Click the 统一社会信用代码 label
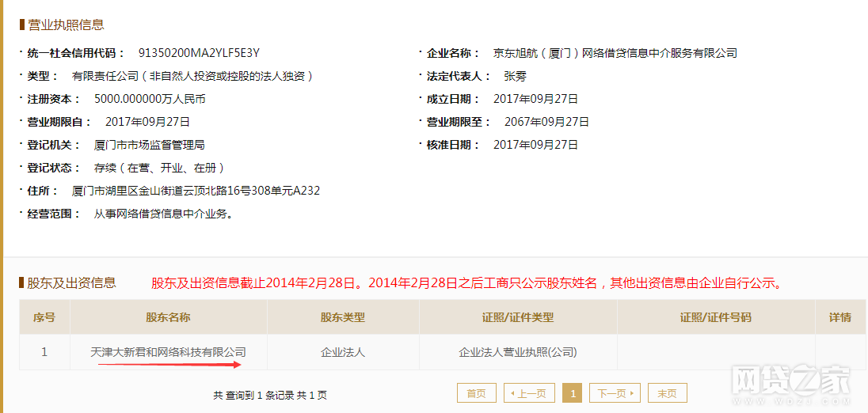 click(76, 53)
